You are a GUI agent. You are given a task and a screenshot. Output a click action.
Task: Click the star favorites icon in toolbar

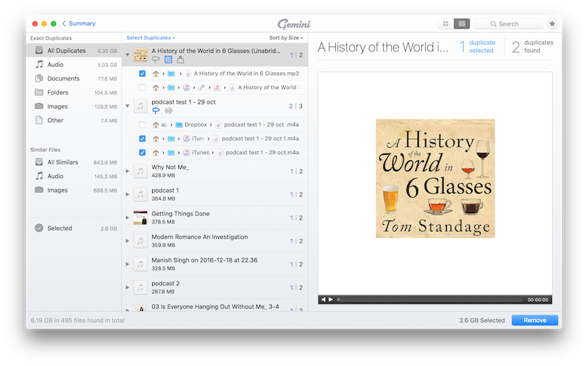(x=552, y=24)
